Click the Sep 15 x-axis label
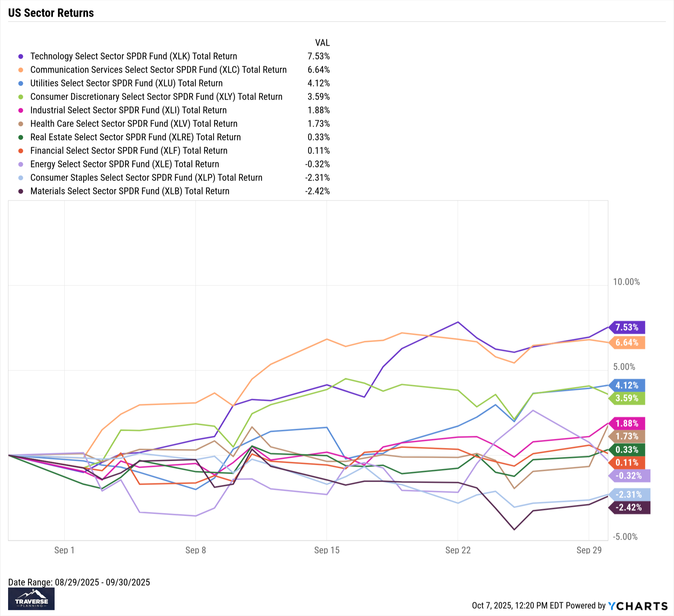 (x=327, y=550)
